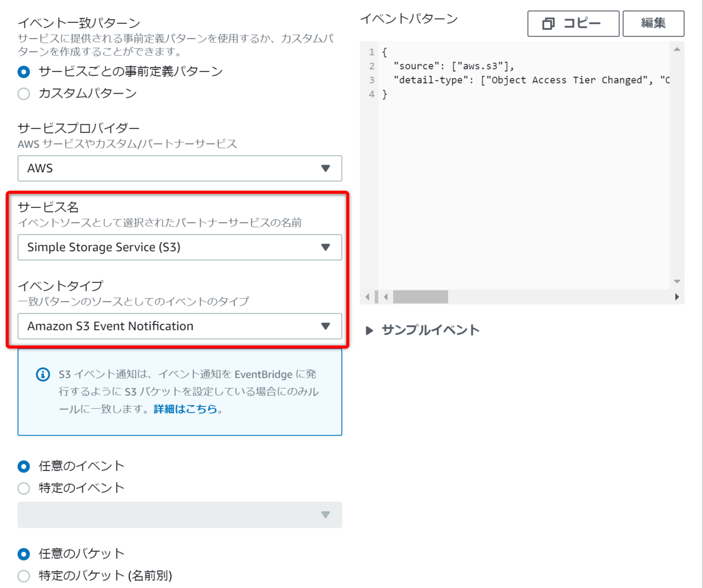The height and width of the screenshot is (588, 703).
Task: Click up arrow of vertical code scrollbar
Action: [x=677, y=50]
